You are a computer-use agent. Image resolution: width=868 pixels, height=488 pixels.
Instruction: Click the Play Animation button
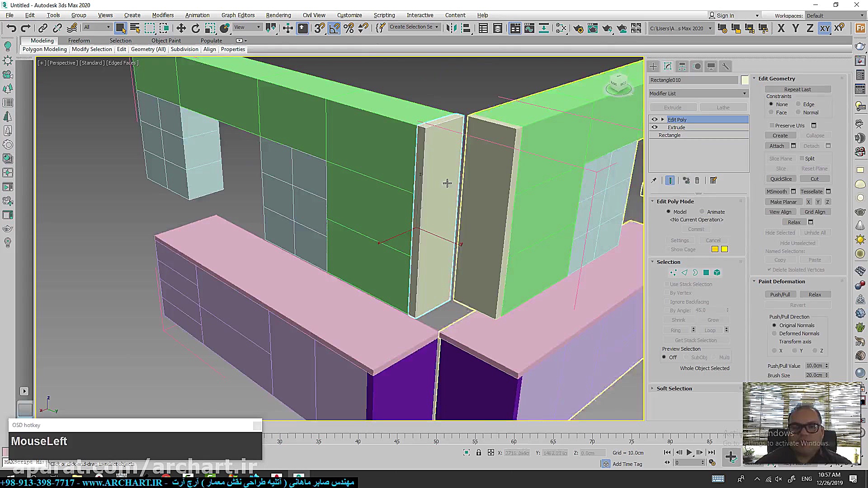coord(689,452)
